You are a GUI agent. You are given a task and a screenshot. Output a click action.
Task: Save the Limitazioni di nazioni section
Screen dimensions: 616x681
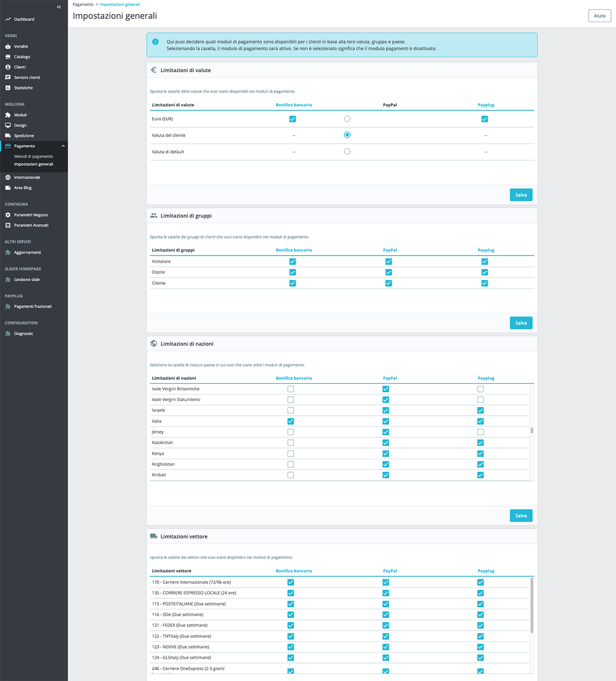tap(521, 515)
